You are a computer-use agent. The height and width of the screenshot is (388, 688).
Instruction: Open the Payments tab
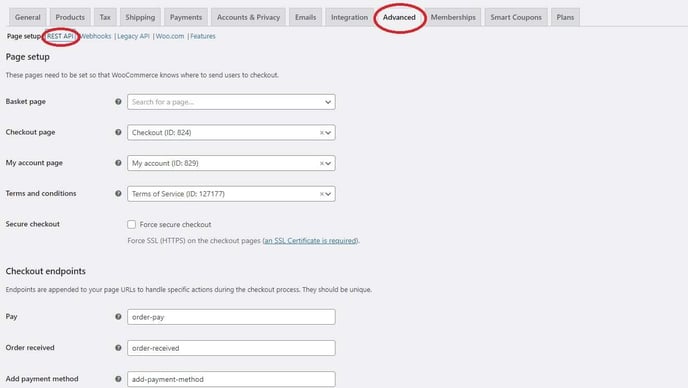(x=186, y=17)
